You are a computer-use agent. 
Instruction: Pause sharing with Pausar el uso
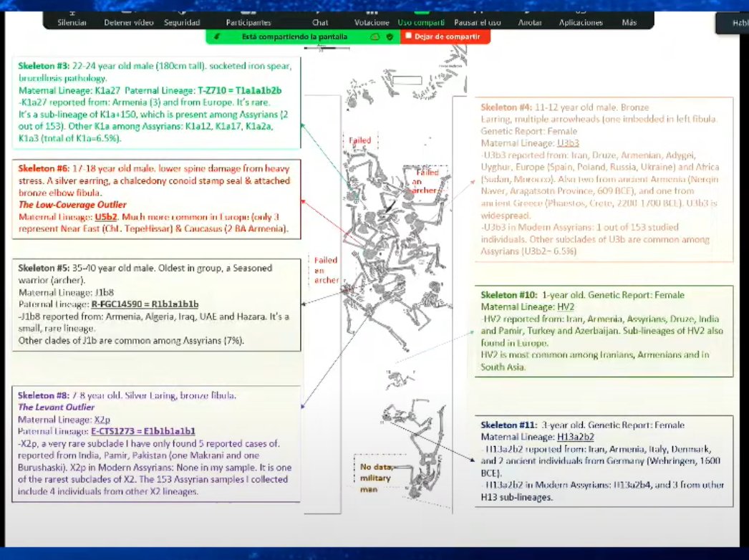[478, 19]
